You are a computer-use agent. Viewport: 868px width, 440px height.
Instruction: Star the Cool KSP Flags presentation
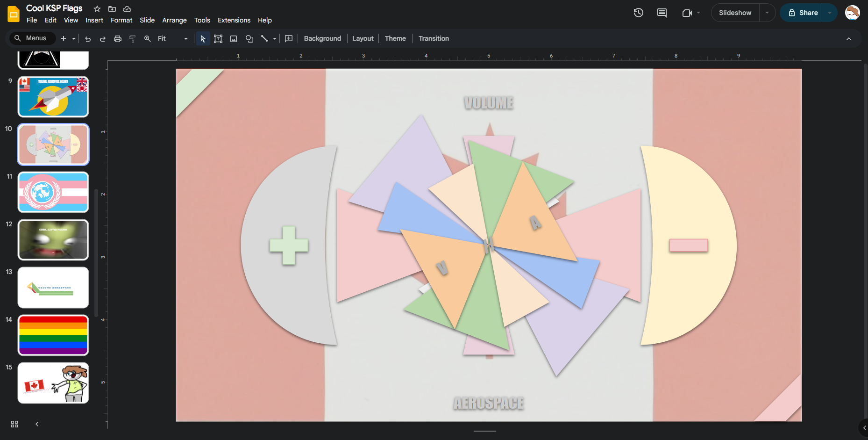[x=97, y=9]
